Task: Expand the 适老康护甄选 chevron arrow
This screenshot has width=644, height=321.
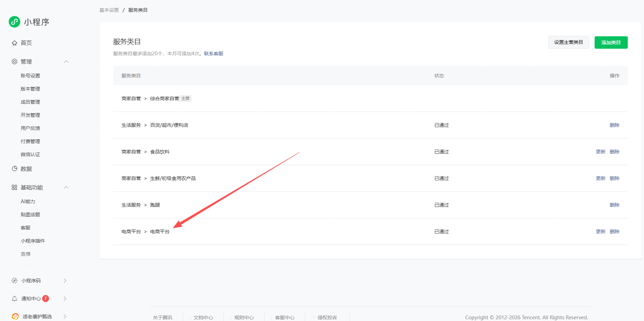Action: pyautogui.click(x=65, y=317)
